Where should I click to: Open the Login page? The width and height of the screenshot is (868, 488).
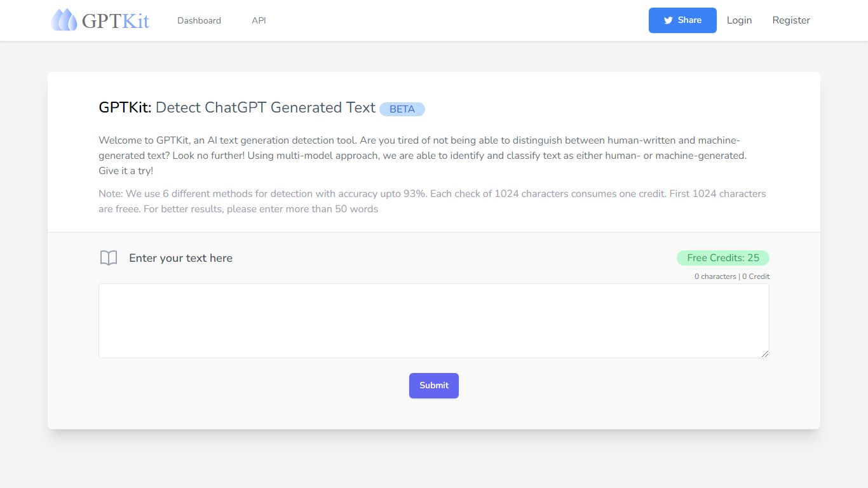(x=739, y=20)
